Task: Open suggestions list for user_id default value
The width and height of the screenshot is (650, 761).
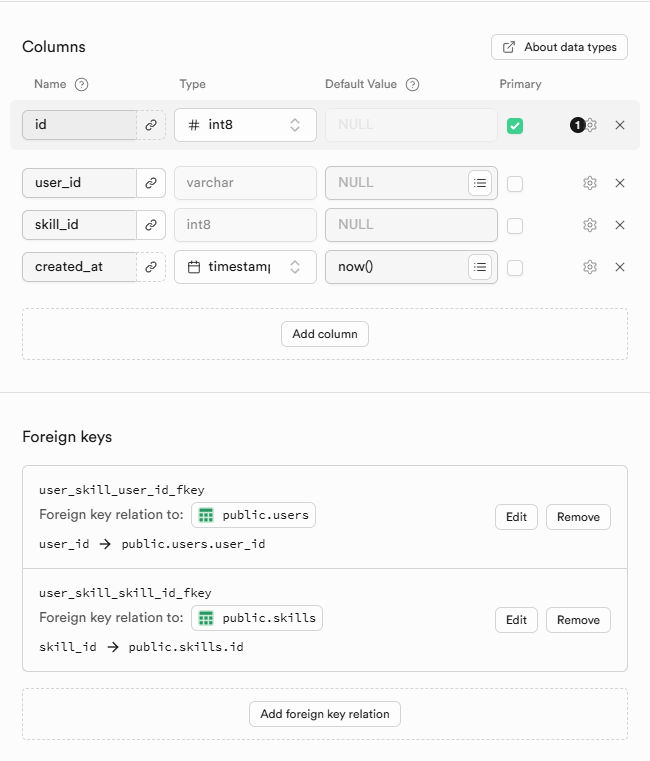Action: coord(480,183)
